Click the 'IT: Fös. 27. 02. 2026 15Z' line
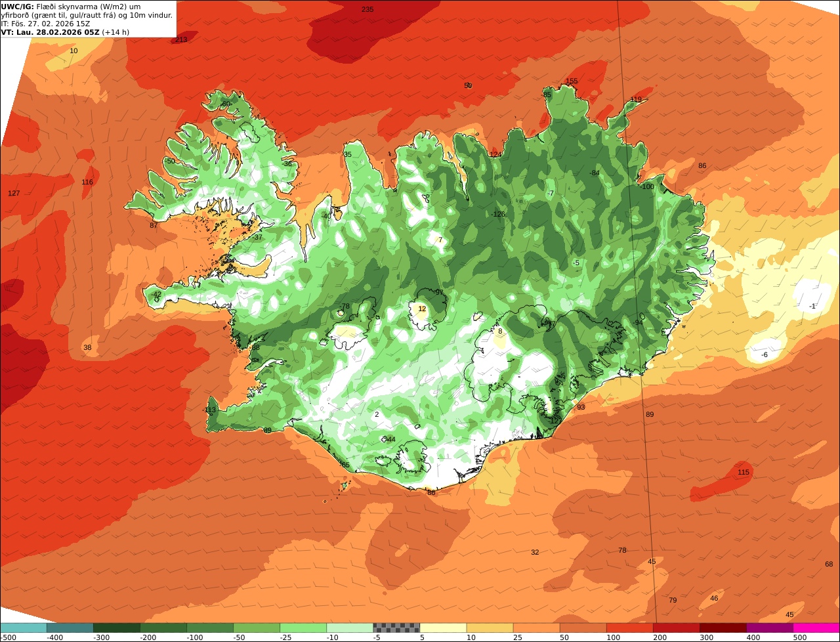Viewport: 840px width, 642px height. click(x=46, y=23)
